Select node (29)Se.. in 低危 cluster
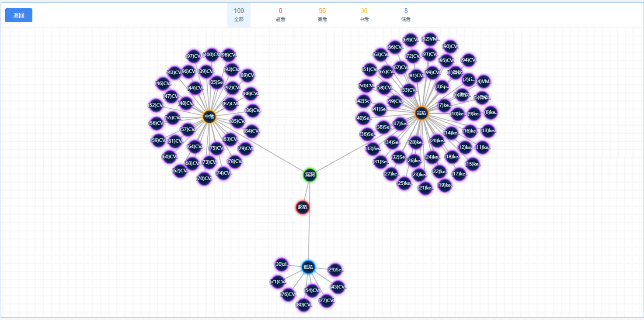Image resolution: width=644 pixels, height=320 pixels. pyautogui.click(x=334, y=270)
